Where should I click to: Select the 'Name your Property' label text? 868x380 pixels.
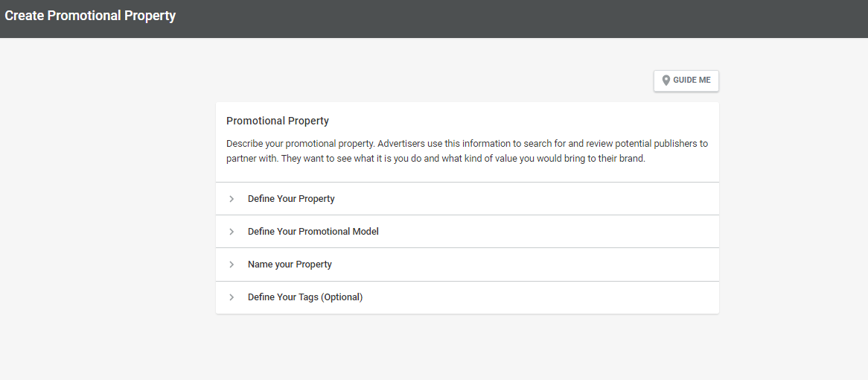[290, 265]
